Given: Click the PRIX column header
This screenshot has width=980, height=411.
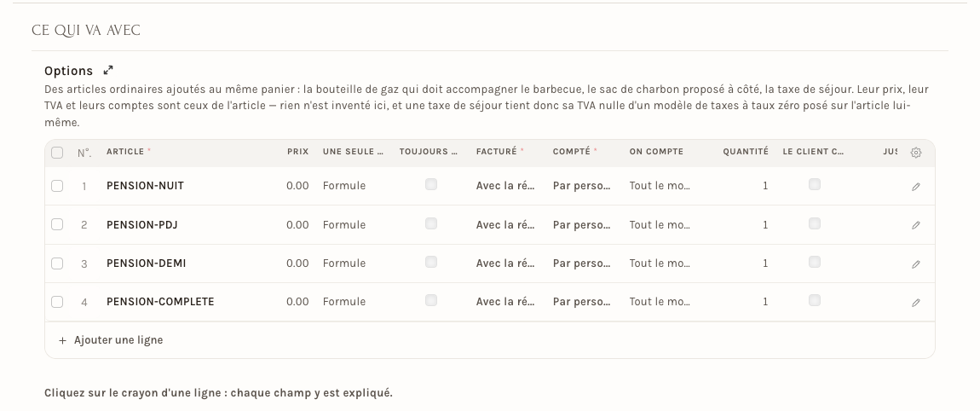Looking at the screenshot, I should coord(298,152).
